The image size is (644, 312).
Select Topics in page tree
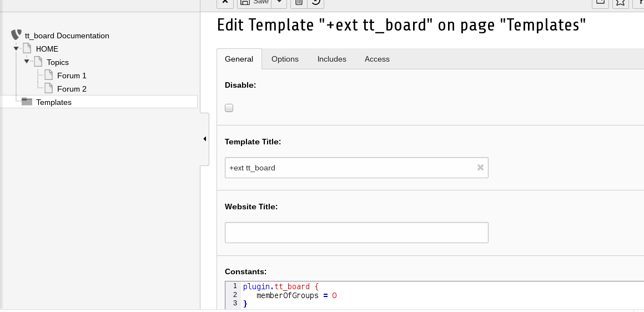pos(58,62)
